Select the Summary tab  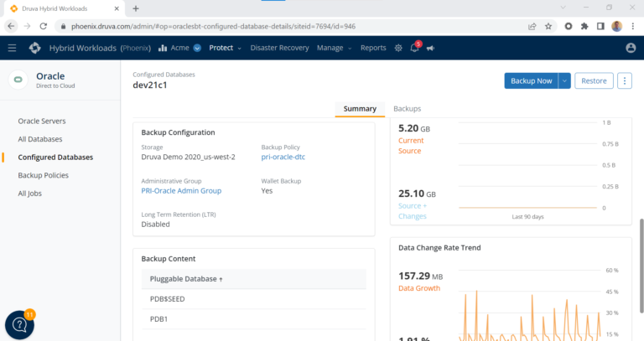pos(360,109)
